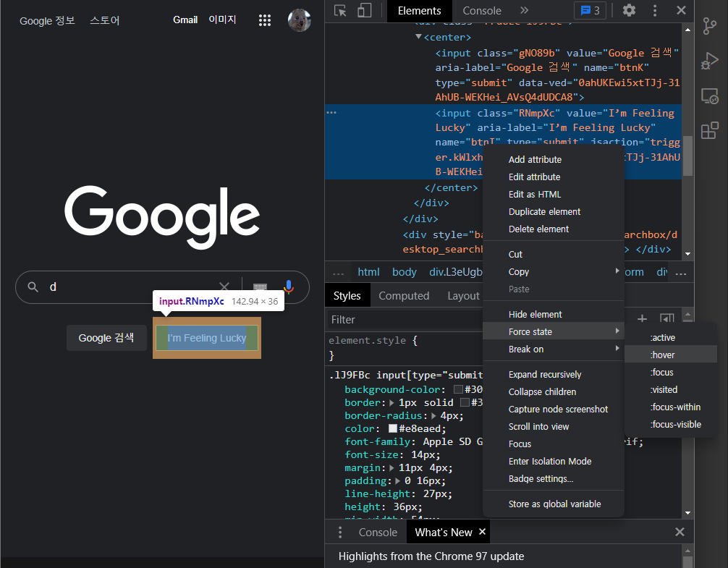This screenshot has width=728, height=568.
Task: Open the Gmail link
Action: click(185, 20)
